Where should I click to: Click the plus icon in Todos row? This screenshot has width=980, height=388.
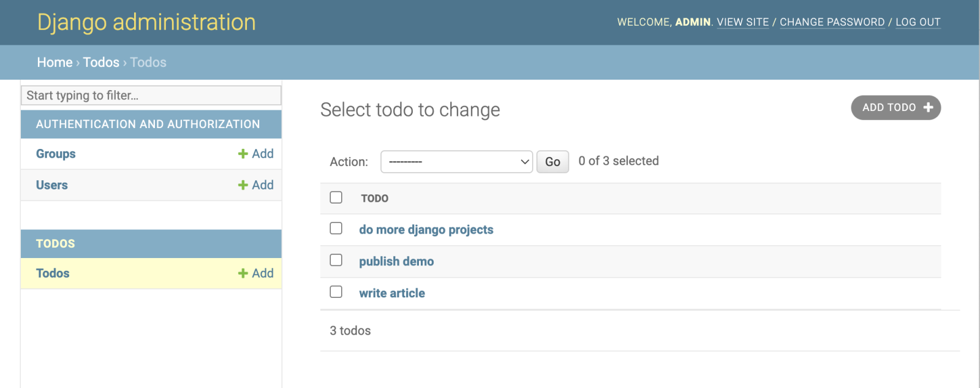pos(243,273)
